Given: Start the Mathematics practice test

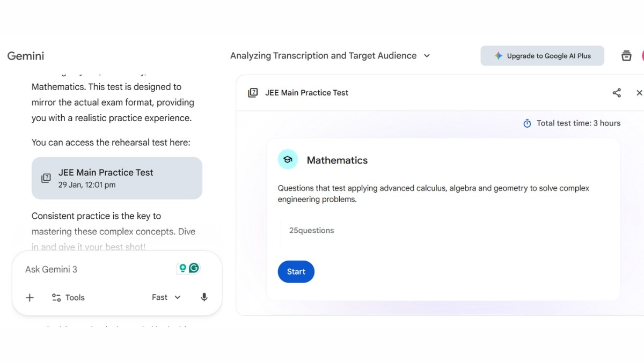Looking at the screenshot, I should click(x=296, y=271).
